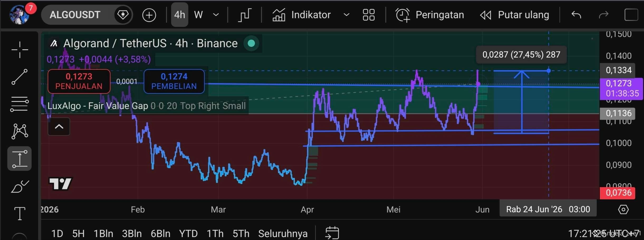Select the W weekly timeframe
The height and width of the screenshot is (240, 644).
pyautogui.click(x=198, y=15)
